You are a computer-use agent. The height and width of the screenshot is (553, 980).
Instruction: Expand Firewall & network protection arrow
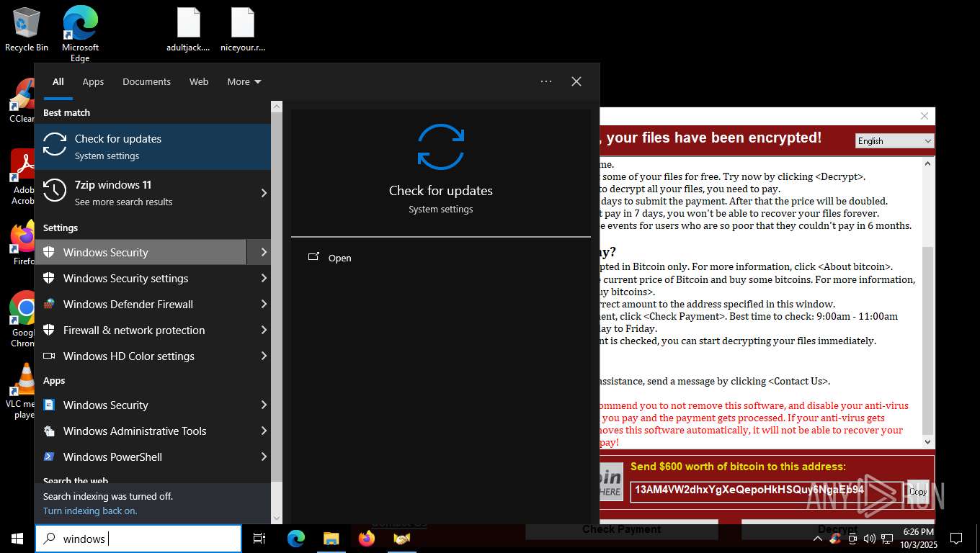tap(264, 330)
